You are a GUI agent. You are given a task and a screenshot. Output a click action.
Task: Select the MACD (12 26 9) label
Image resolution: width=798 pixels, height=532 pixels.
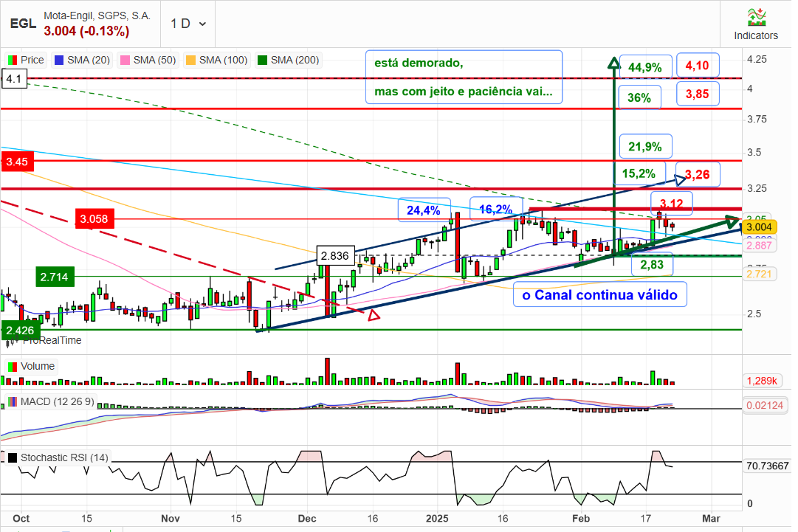pos(57,402)
